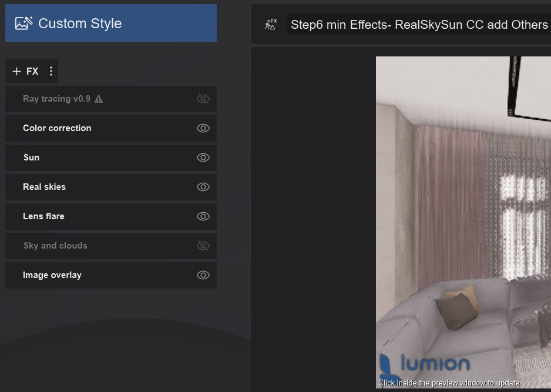Image resolution: width=551 pixels, height=392 pixels.
Task: Open the Real skies effect
Action: [44, 187]
